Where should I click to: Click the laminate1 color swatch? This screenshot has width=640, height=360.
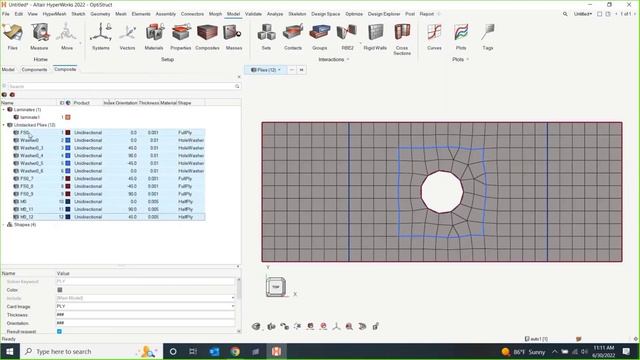[x=68, y=118]
